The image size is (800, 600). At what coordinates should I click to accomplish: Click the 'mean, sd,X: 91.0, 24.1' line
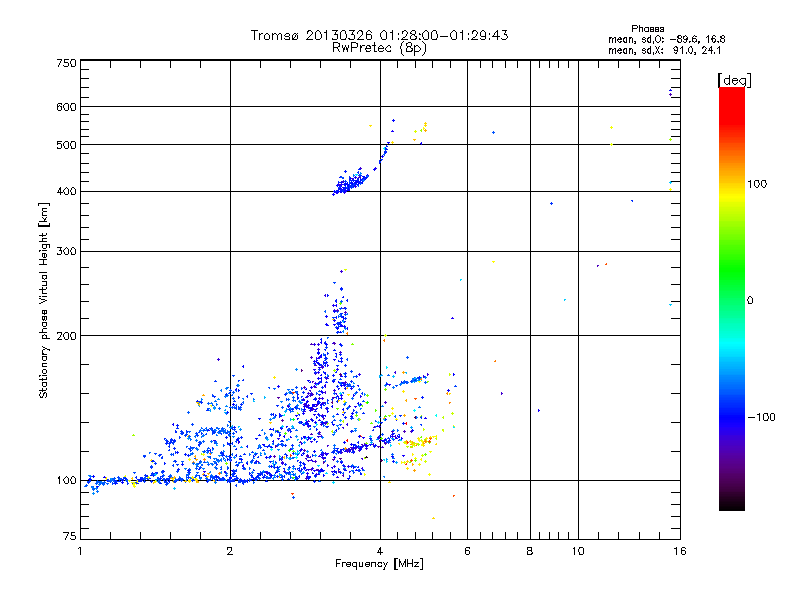pos(664,51)
